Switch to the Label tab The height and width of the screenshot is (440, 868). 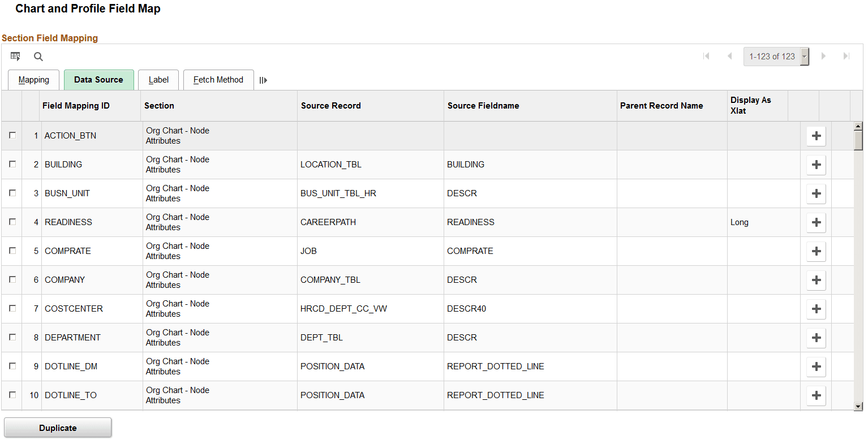(158, 80)
